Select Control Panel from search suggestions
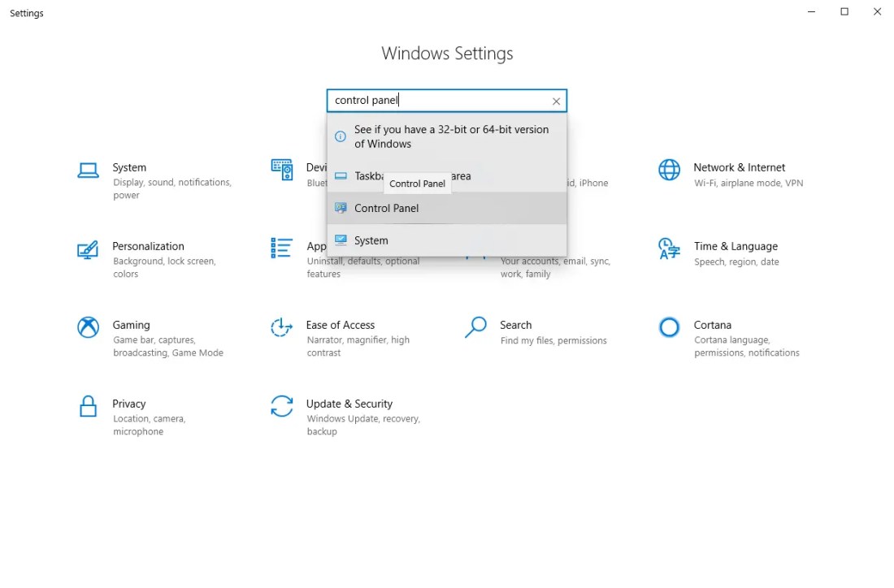Viewport: 894px width, 588px height. (387, 209)
